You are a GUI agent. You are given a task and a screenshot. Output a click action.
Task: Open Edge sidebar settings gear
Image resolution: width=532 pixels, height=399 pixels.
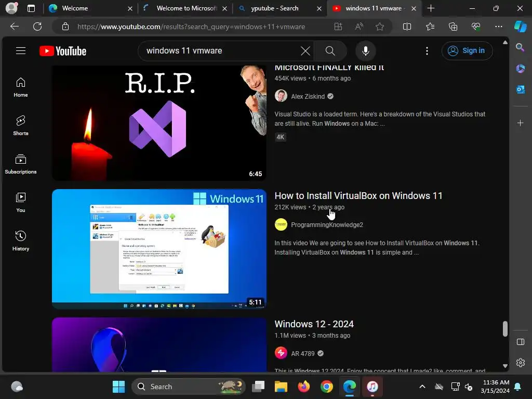pyautogui.click(x=520, y=362)
